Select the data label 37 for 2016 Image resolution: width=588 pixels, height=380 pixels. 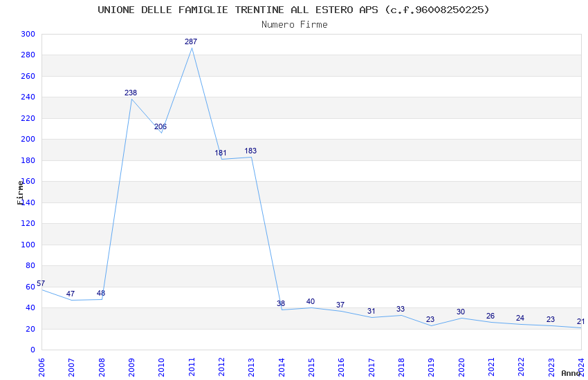point(340,305)
